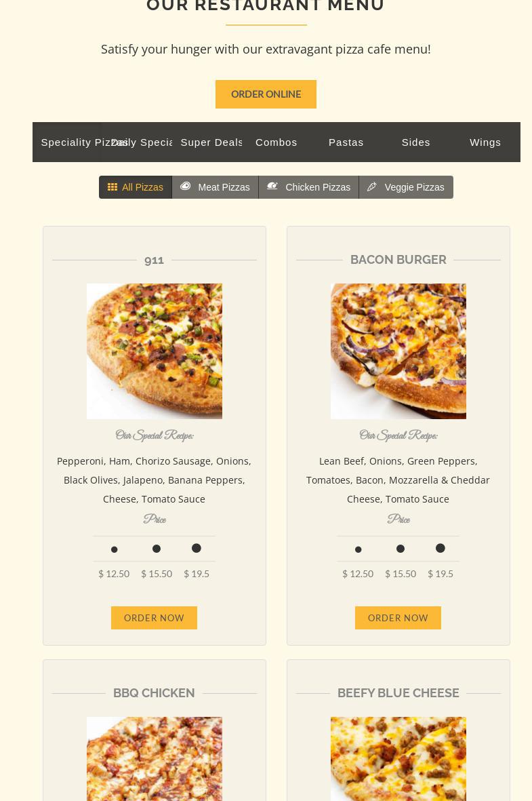Click the Bacon Burger pizza image
The height and width of the screenshot is (801, 532).
(x=398, y=351)
